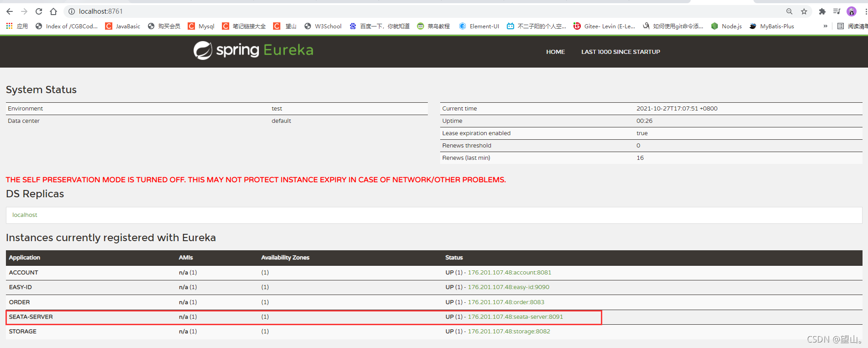Open the 百度一下，你就知道 bookmark
This screenshot has height=348, width=868.
379,26
